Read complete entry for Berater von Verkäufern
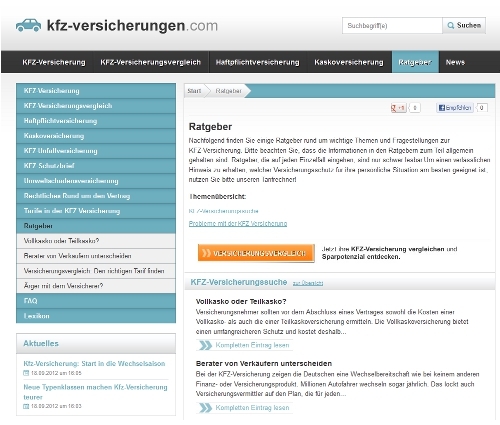 pyautogui.click(x=244, y=408)
